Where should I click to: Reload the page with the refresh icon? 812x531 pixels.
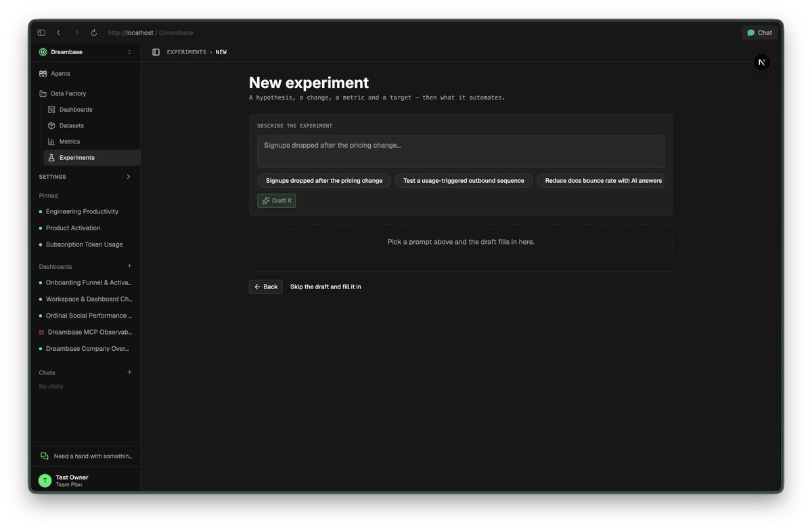[x=94, y=33]
